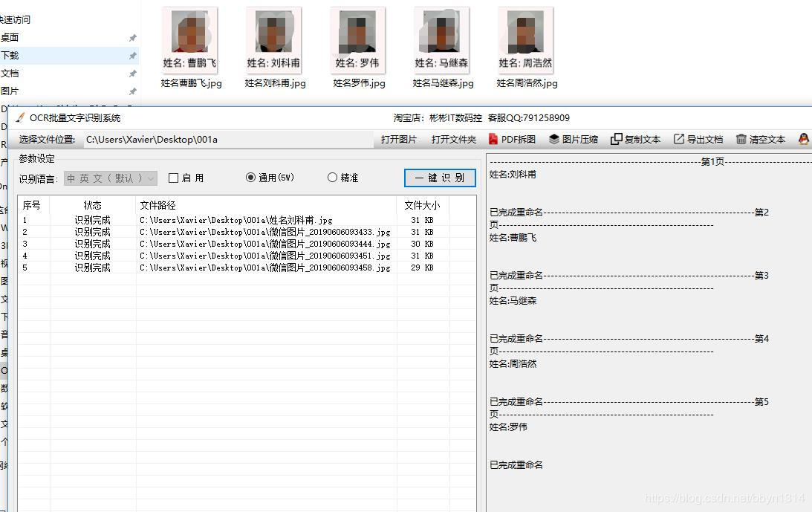
Task: Click the OCR app brush icon in title bar
Action: tap(20, 117)
